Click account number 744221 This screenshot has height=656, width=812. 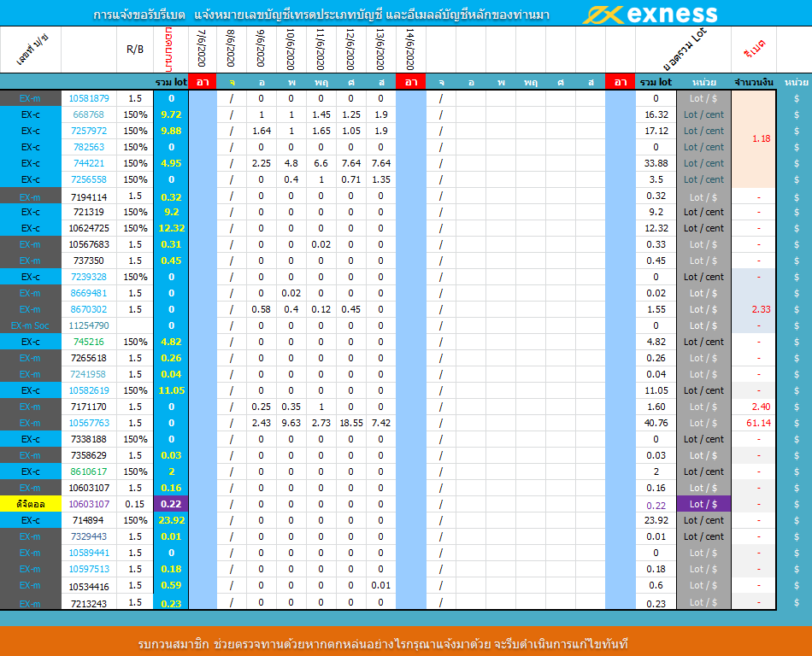pos(89,163)
